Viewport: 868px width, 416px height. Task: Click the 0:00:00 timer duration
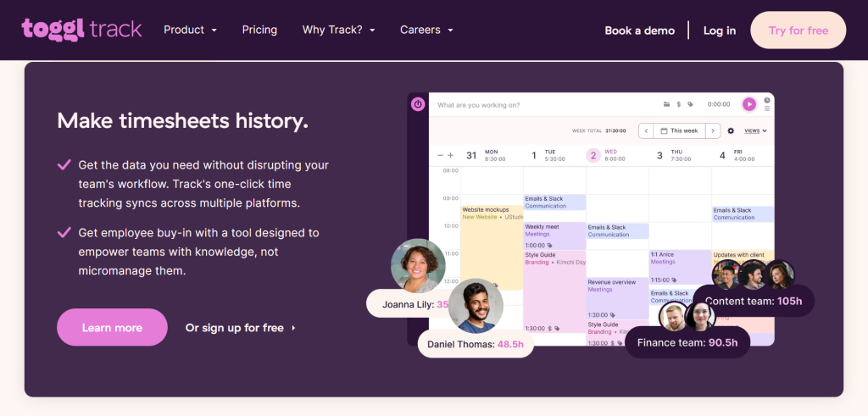(719, 104)
